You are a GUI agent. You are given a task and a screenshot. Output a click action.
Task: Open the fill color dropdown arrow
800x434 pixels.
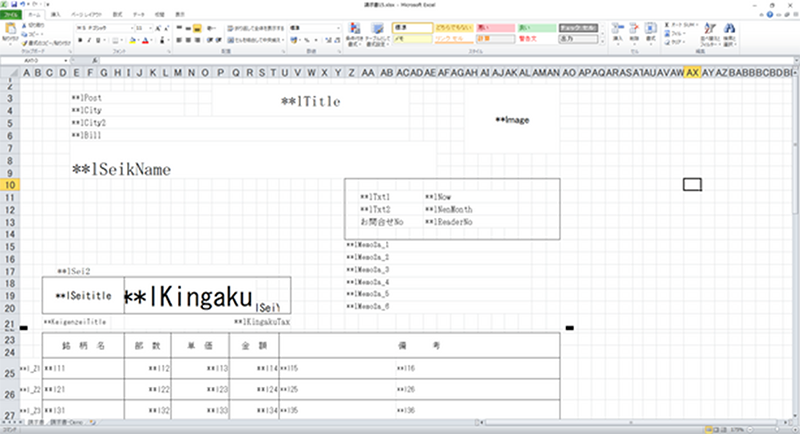pyautogui.click(x=138, y=40)
